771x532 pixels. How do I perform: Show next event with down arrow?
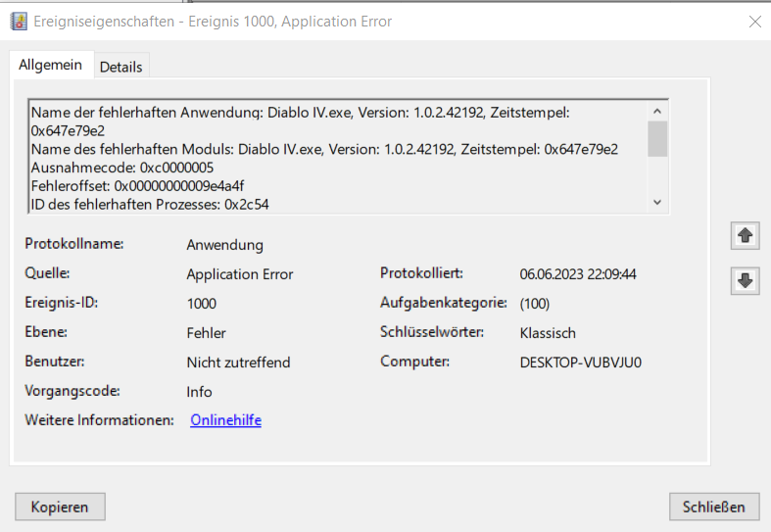745,281
